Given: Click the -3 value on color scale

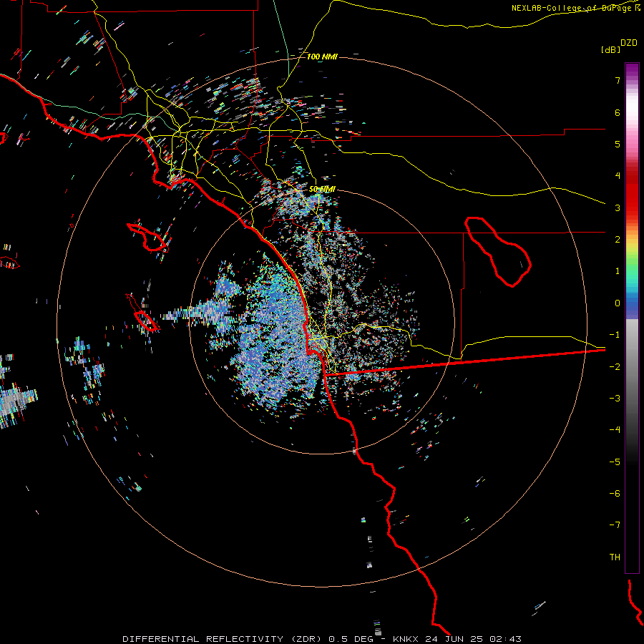Looking at the screenshot, I should tap(615, 399).
